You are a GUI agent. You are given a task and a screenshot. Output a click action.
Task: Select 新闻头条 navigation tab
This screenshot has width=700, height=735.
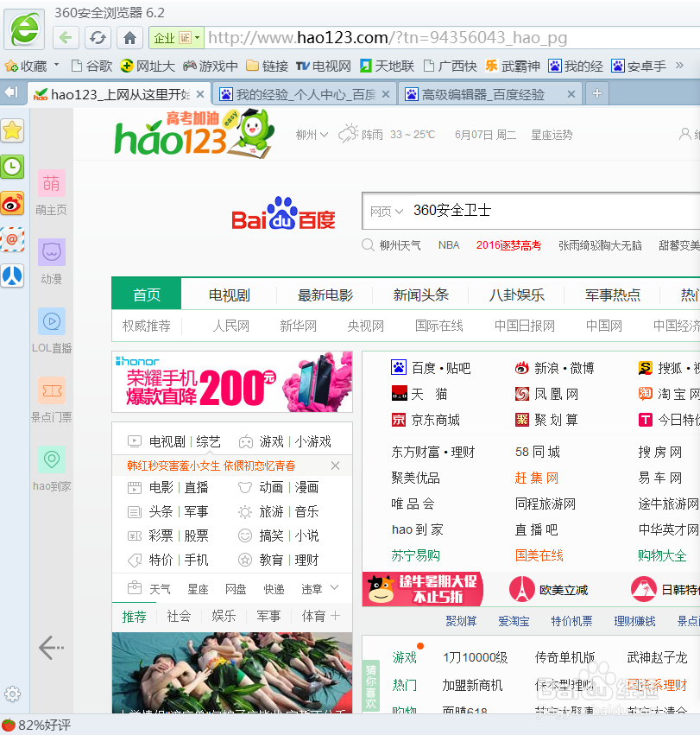click(420, 295)
